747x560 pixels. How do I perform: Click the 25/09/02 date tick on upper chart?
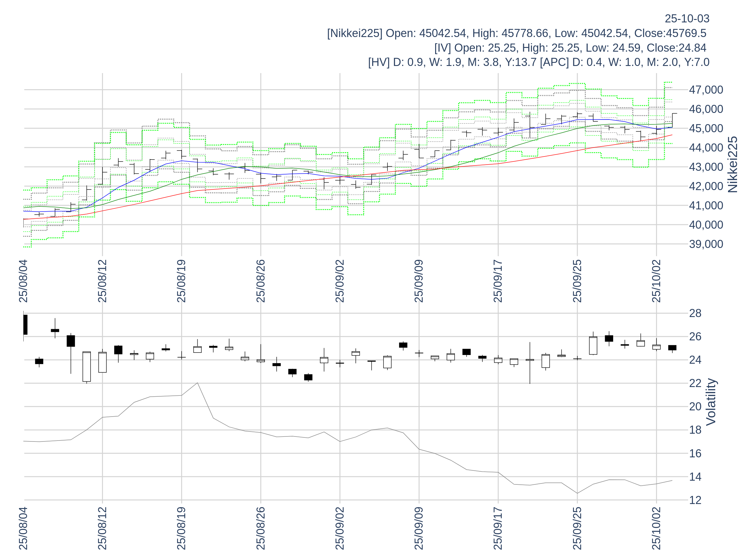coord(340,281)
